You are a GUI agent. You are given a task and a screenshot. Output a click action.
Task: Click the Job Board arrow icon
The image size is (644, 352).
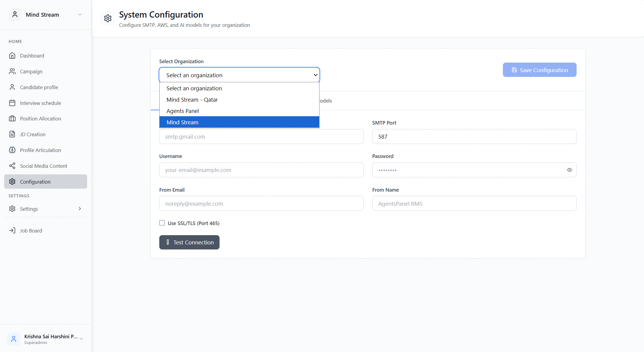(x=12, y=231)
